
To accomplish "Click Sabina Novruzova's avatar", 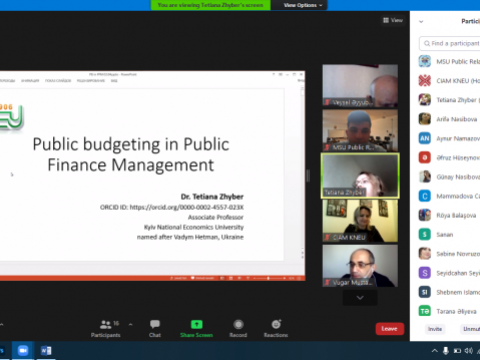I will coord(425,254).
